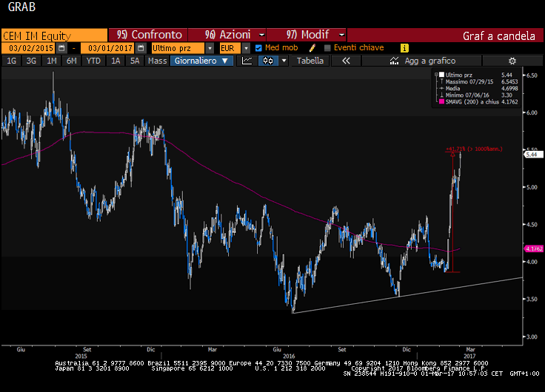This screenshot has height=392, width=545.
Task: Click the white Ultimo prz legend swatch
Action: coord(441,75)
